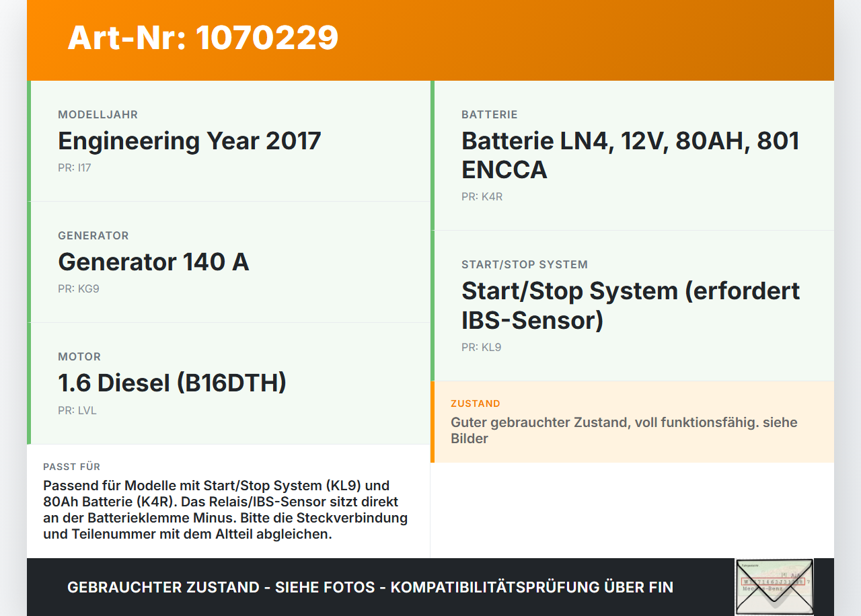This screenshot has height=616, width=861.
Task: Click the 1.6 Diesel (B16DTH) value
Action: [172, 383]
